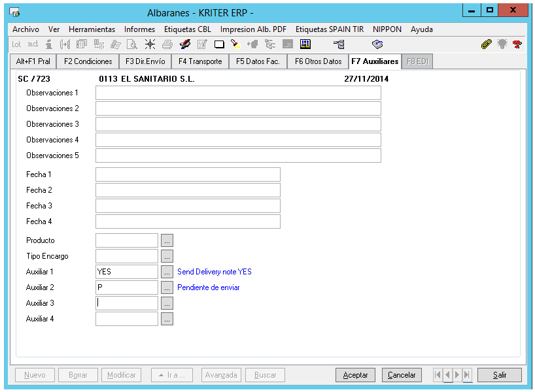Image resolution: width=535 pixels, height=392 pixels.
Task: Switch to the F5 Datos Fac. tab
Action: point(258,61)
